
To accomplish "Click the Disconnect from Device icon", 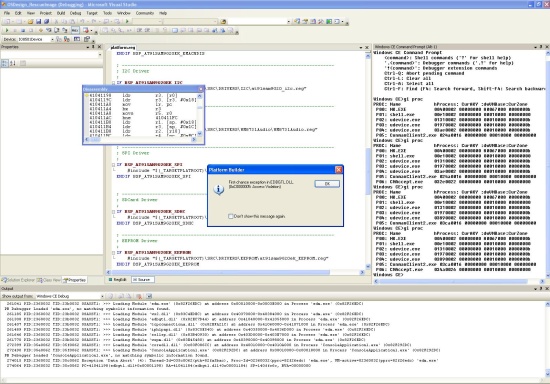I will 67,39.
